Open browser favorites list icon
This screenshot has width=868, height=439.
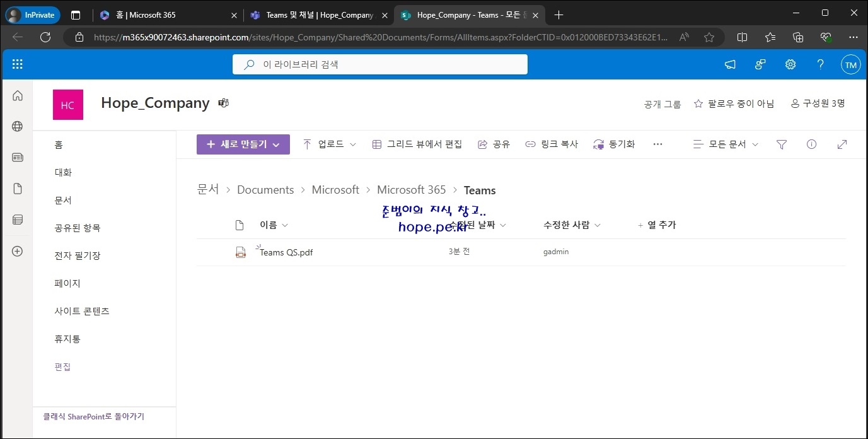click(770, 37)
